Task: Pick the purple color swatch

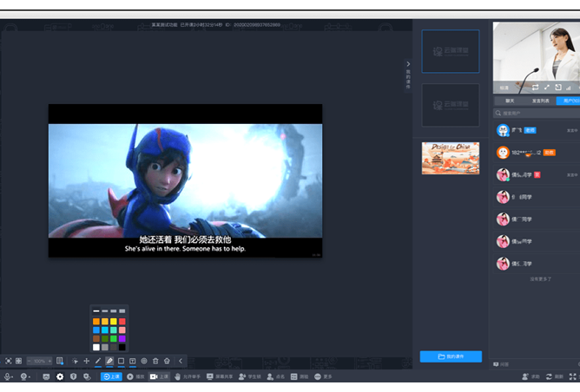Action: click(x=122, y=338)
